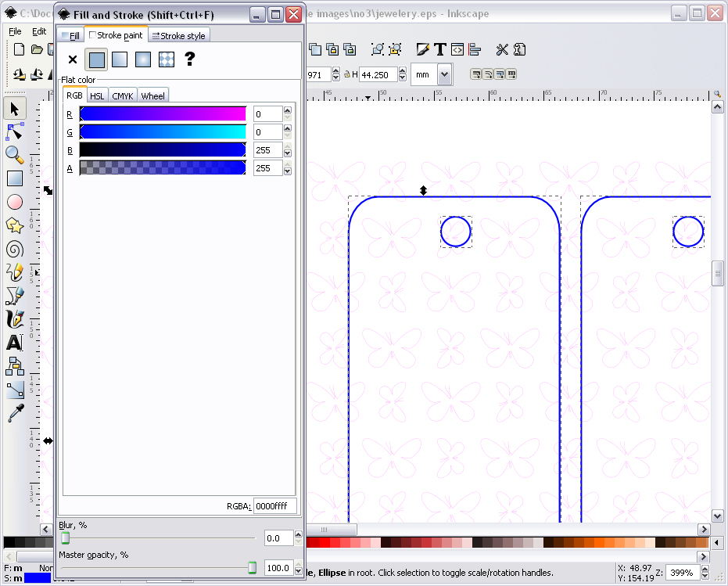The width and height of the screenshot is (728, 586).
Task: Decrease the A alpha value
Action: [x=288, y=171]
